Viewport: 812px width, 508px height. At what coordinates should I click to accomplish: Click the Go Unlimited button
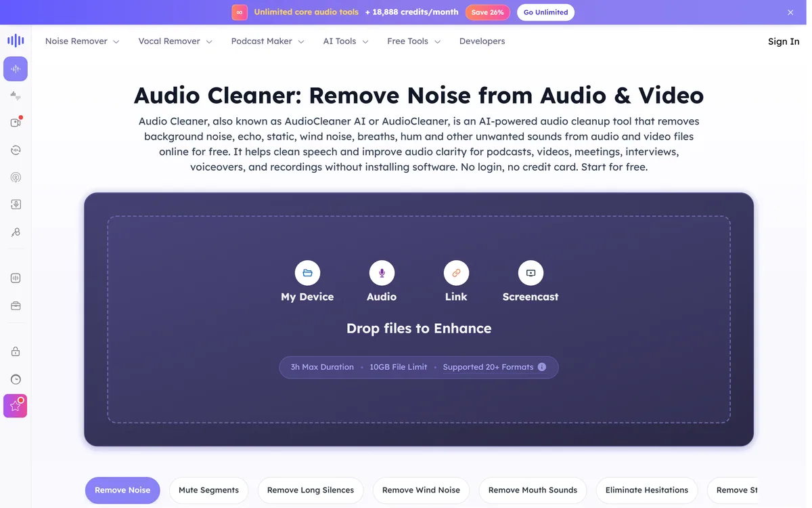(x=545, y=12)
